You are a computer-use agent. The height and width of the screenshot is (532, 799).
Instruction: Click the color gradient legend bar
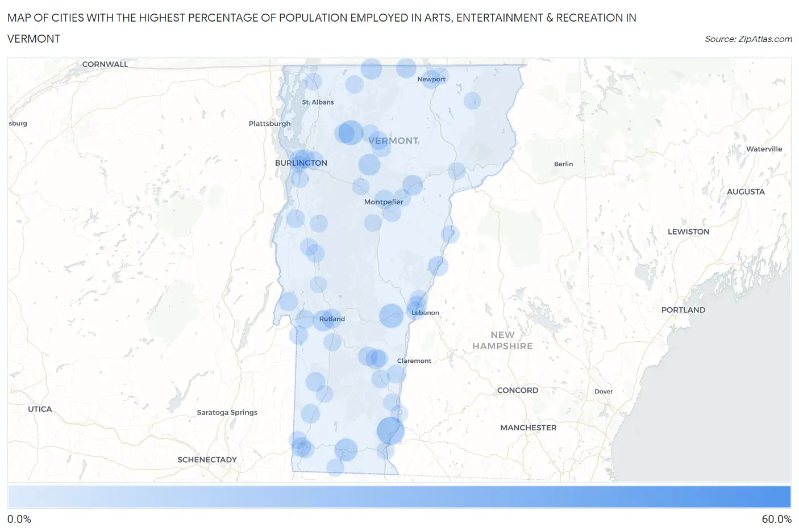coord(399,497)
